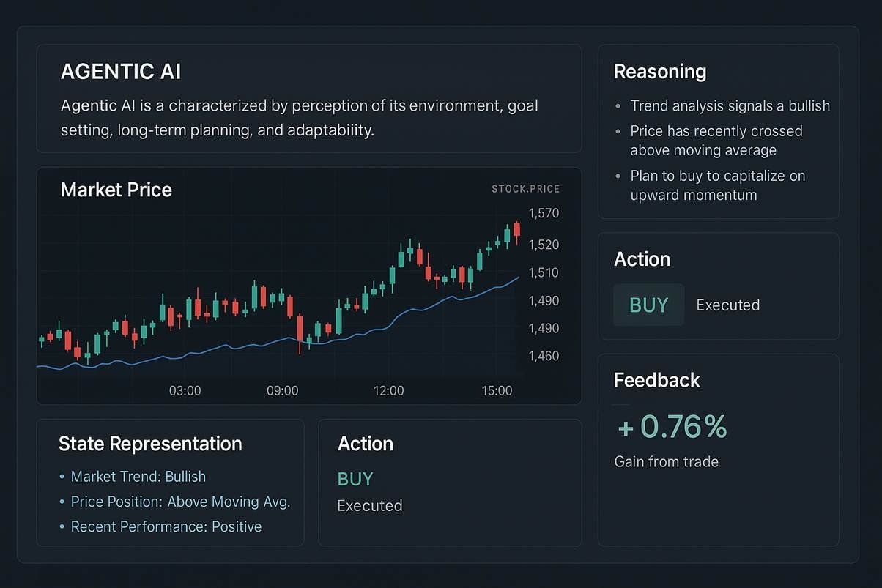Click the Feedback panel heading

[x=657, y=380]
